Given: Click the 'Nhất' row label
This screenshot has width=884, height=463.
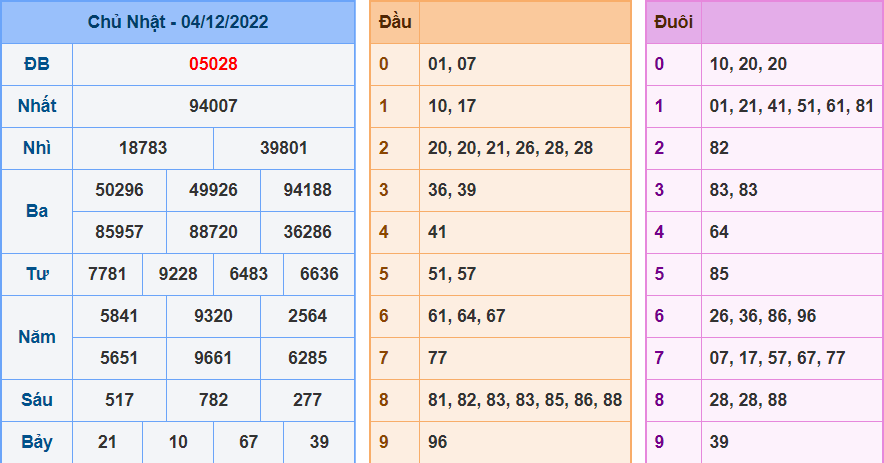Looking at the screenshot, I should coord(37,105).
